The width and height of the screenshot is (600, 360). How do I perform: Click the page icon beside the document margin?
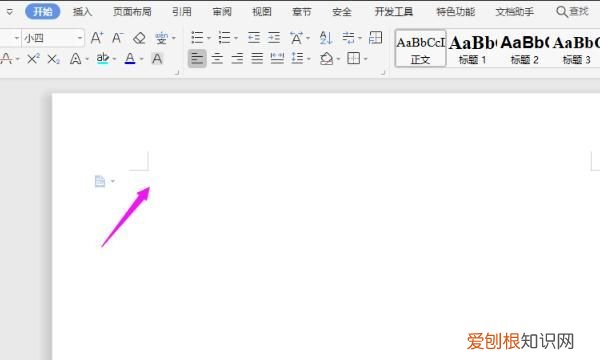click(100, 181)
